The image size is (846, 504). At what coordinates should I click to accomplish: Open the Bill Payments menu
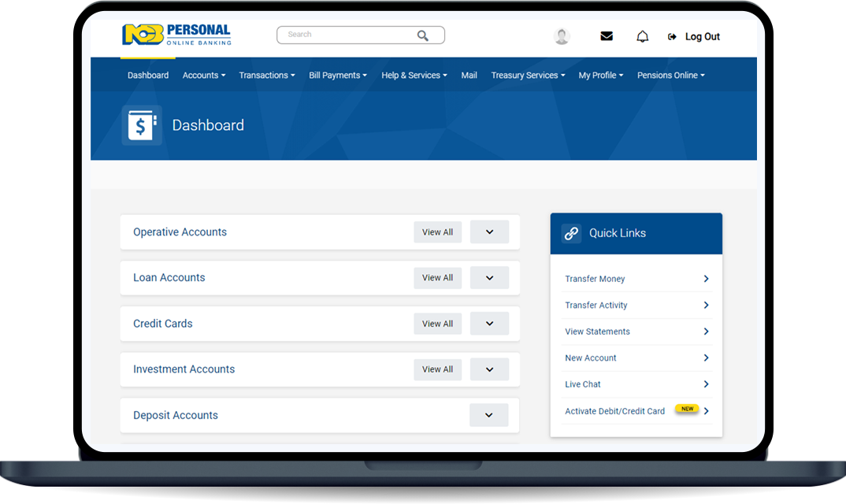point(338,76)
